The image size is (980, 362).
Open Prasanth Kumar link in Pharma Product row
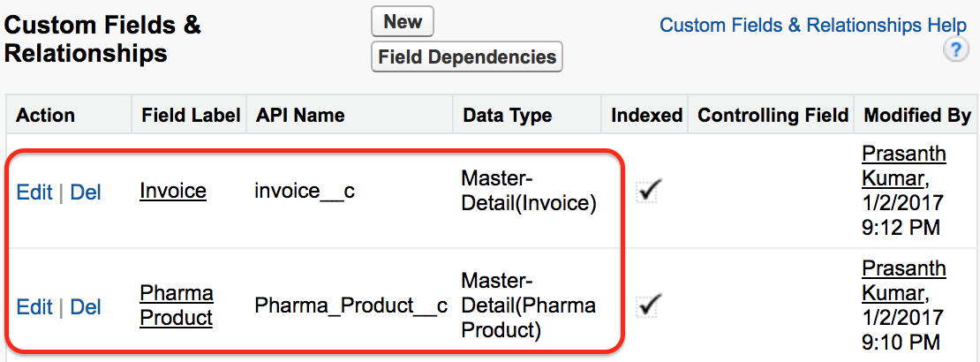point(904,282)
